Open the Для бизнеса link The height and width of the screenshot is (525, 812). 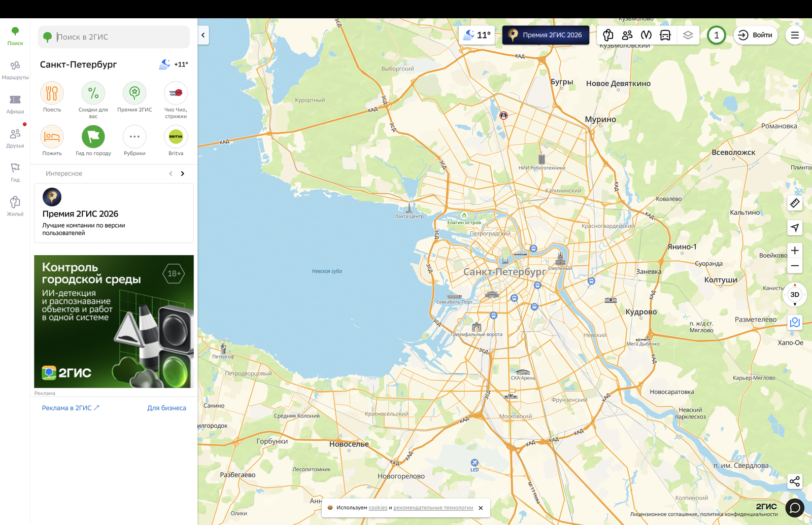[x=166, y=408]
